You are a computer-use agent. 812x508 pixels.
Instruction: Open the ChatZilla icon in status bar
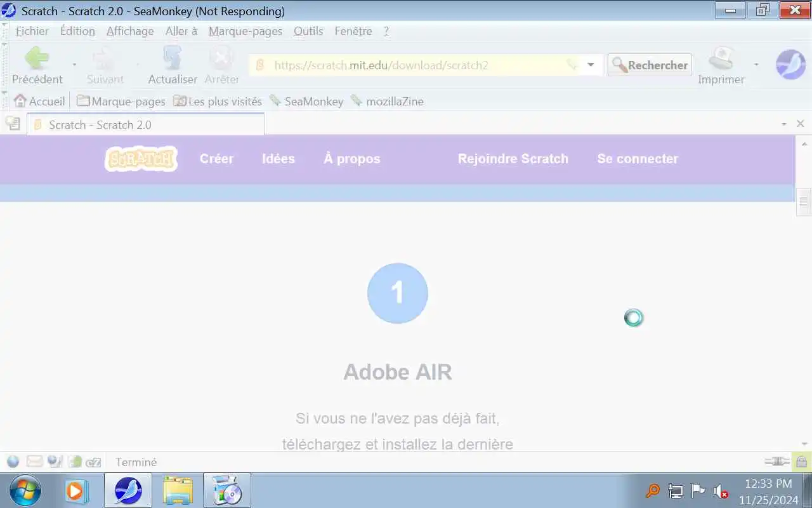point(94,462)
